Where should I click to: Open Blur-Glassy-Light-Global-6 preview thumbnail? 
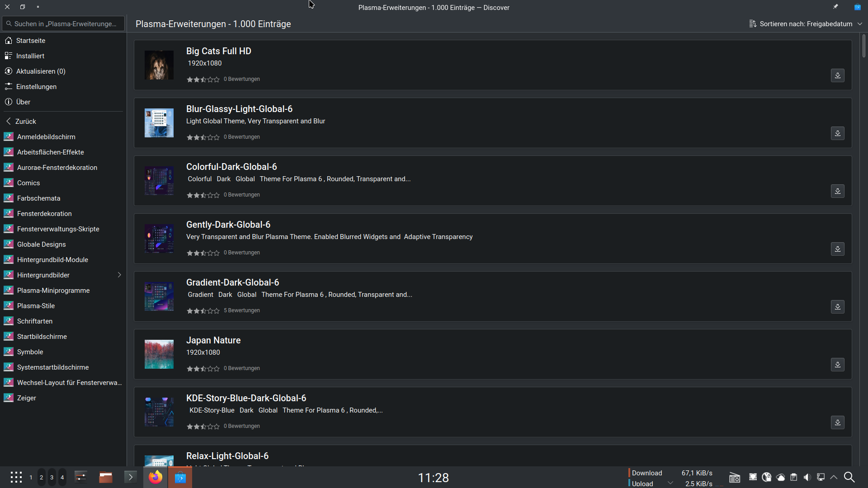click(x=159, y=123)
